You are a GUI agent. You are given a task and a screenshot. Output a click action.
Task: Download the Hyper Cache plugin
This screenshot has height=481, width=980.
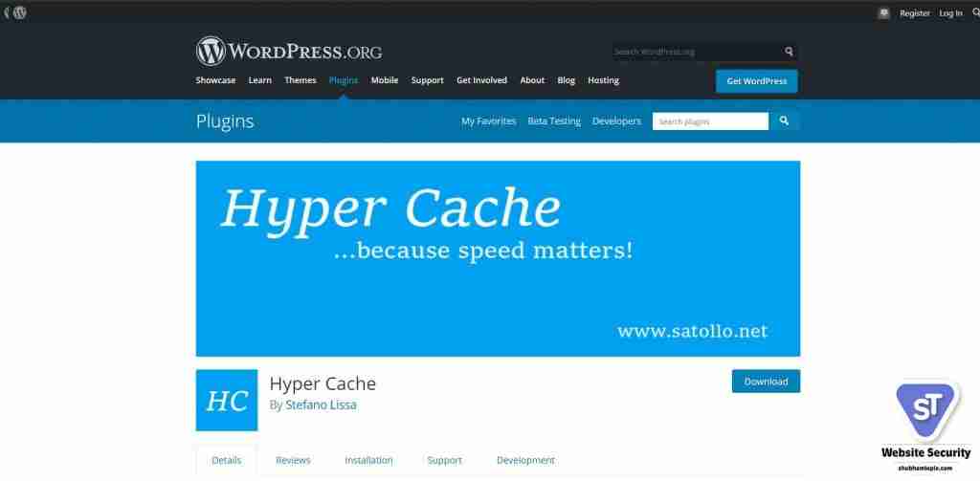click(x=766, y=381)
